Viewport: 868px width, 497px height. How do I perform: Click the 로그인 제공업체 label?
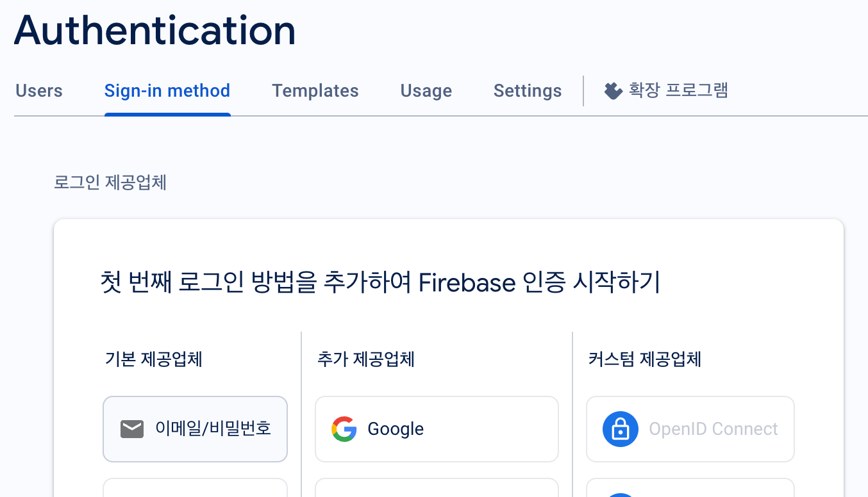point(110,183)
